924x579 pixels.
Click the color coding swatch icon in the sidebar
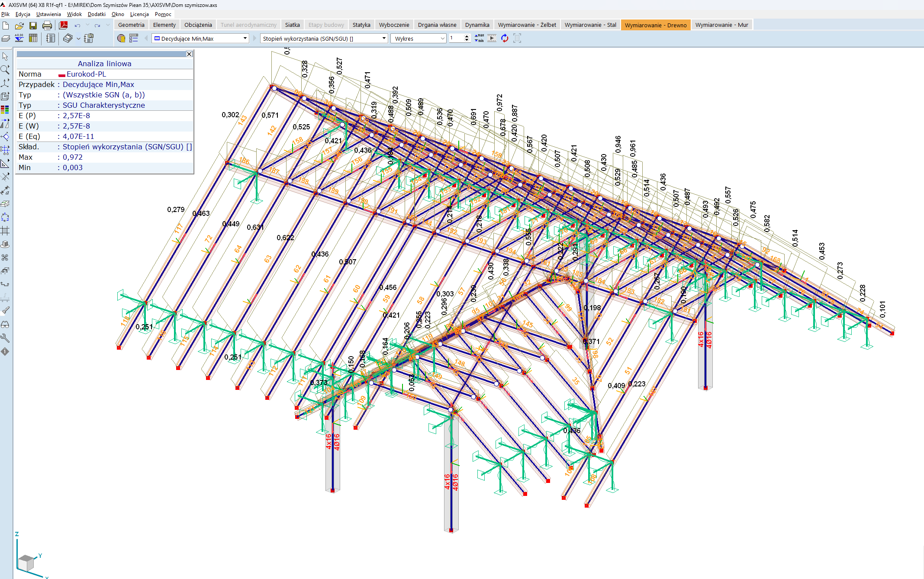pyautogui.click(x=5, y=109)
